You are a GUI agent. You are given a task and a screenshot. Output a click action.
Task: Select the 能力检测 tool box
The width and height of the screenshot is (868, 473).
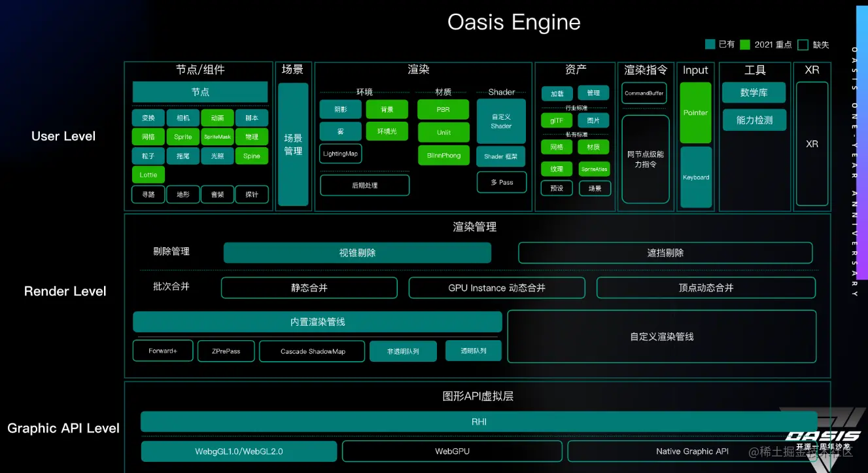pos(754,120)
